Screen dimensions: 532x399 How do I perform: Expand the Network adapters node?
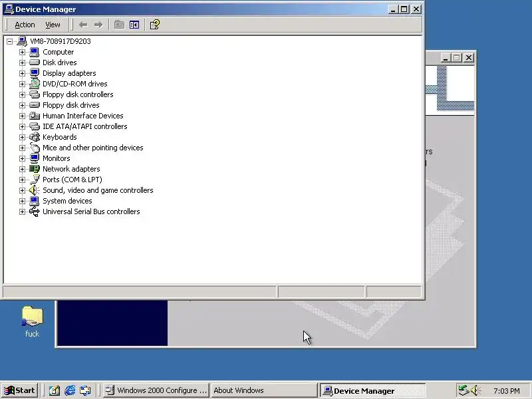point(22,169)
